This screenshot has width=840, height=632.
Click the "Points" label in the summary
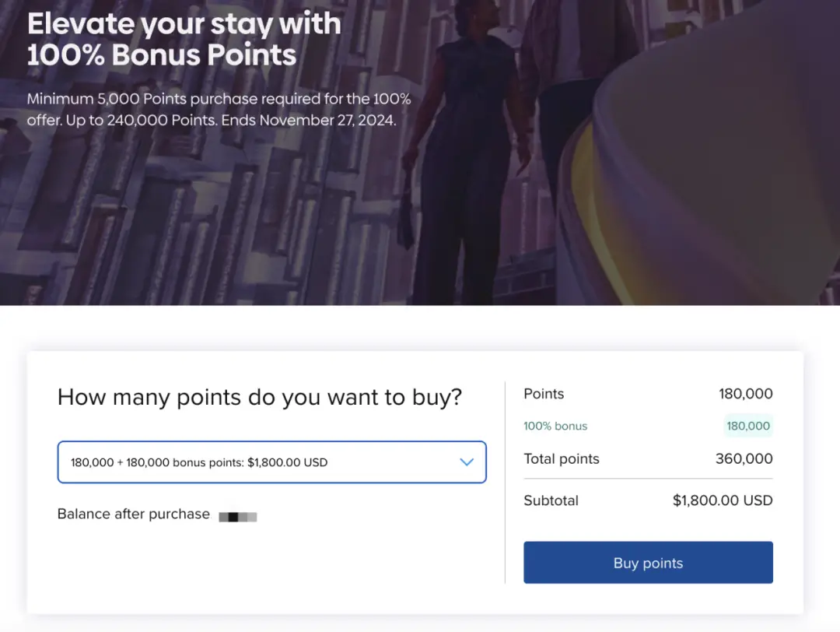coord(544,394)
